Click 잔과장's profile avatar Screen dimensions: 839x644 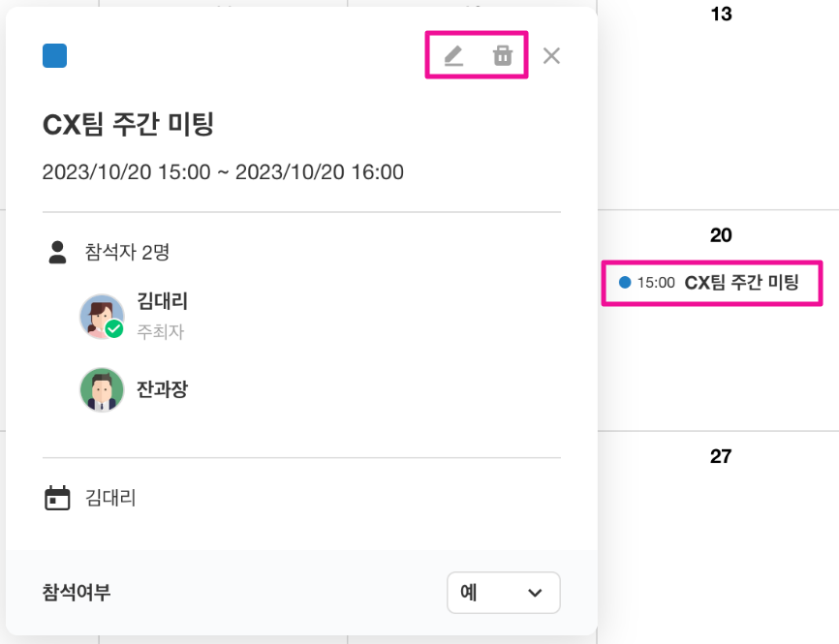[x=101, y=389]
